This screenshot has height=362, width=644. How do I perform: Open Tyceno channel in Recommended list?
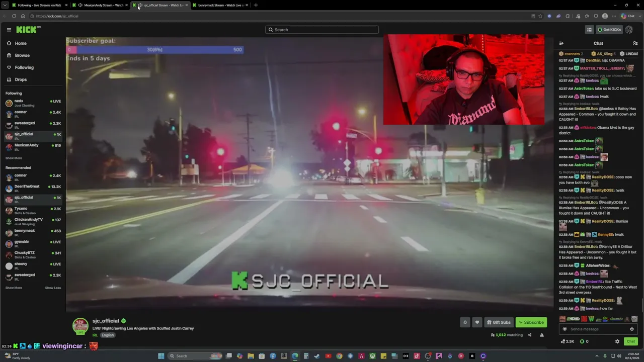[x=33, y=211]
